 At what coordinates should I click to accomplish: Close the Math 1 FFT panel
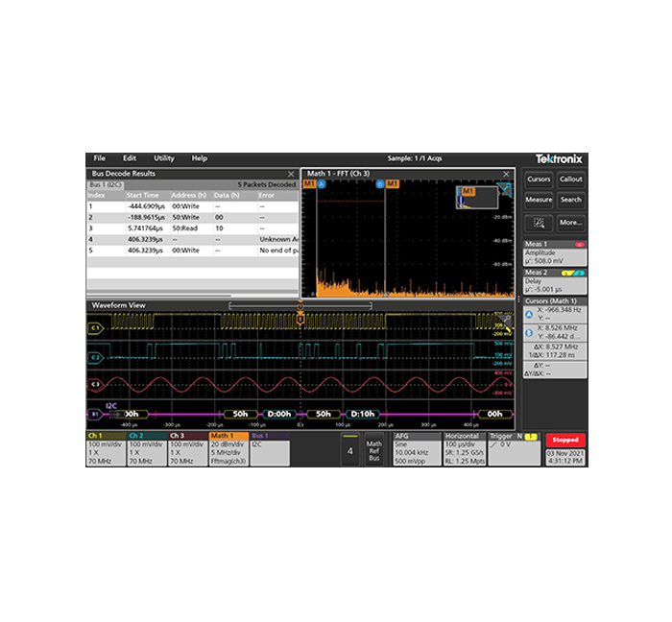click(506, 174)
